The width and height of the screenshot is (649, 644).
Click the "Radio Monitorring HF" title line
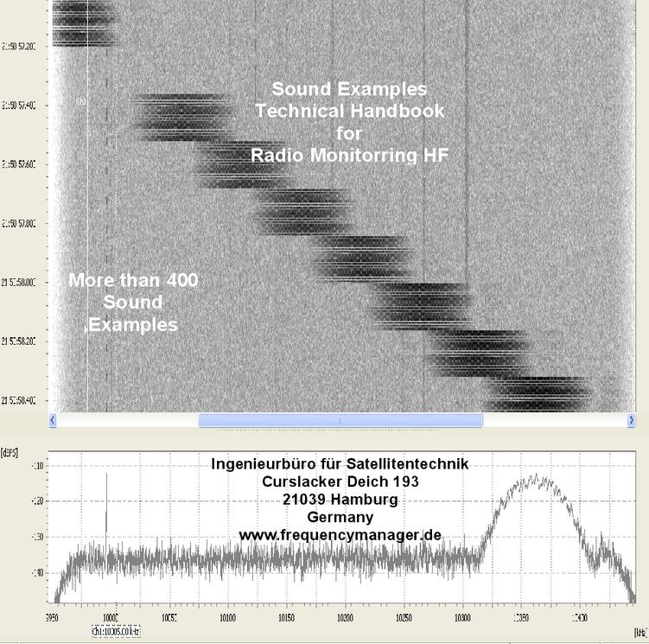coord(349,156)
